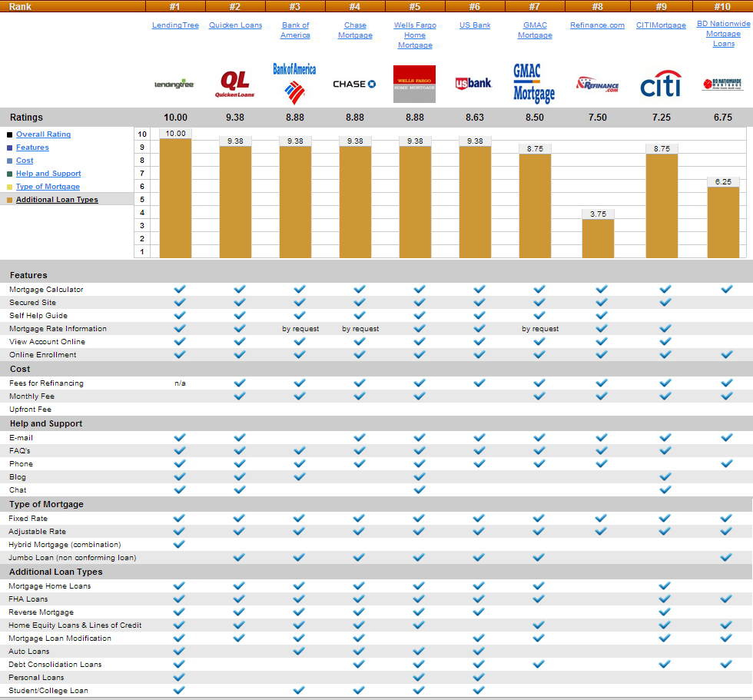Click the 'Home Equity Loans & Lines of Credit' label

point(75,625)
